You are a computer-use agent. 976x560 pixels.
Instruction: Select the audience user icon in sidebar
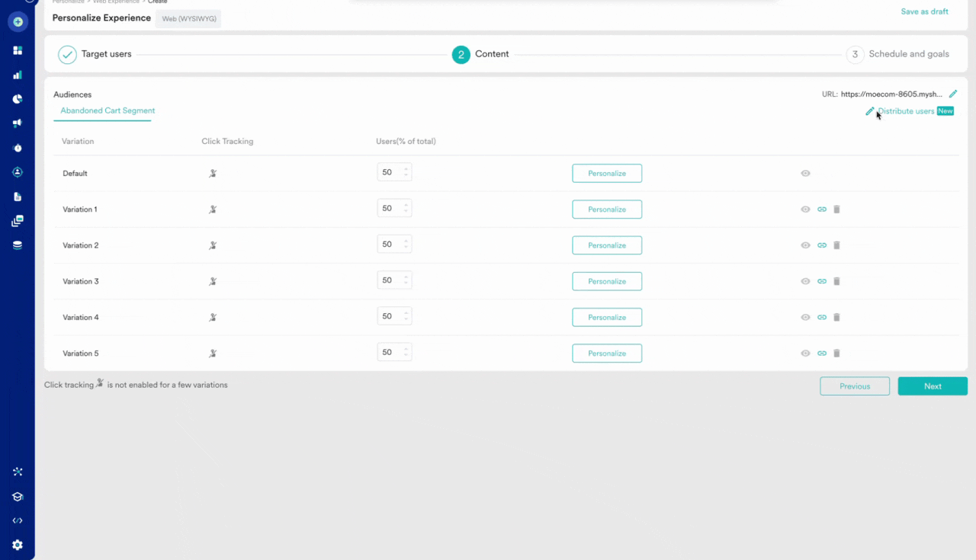(17, 172)
